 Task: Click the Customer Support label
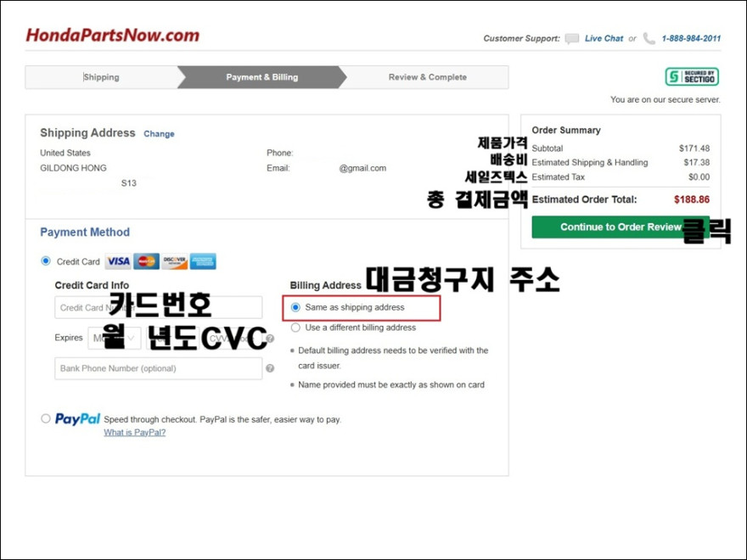(522, 38)
